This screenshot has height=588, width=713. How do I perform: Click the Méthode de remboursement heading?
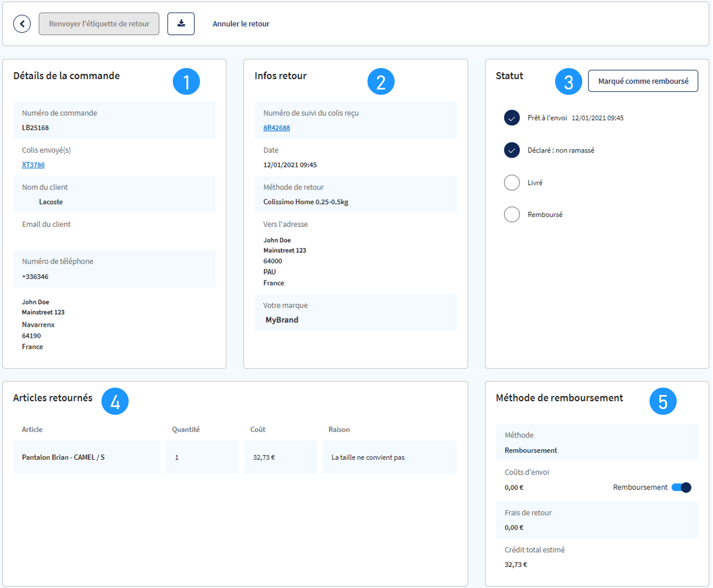(559, 398)
